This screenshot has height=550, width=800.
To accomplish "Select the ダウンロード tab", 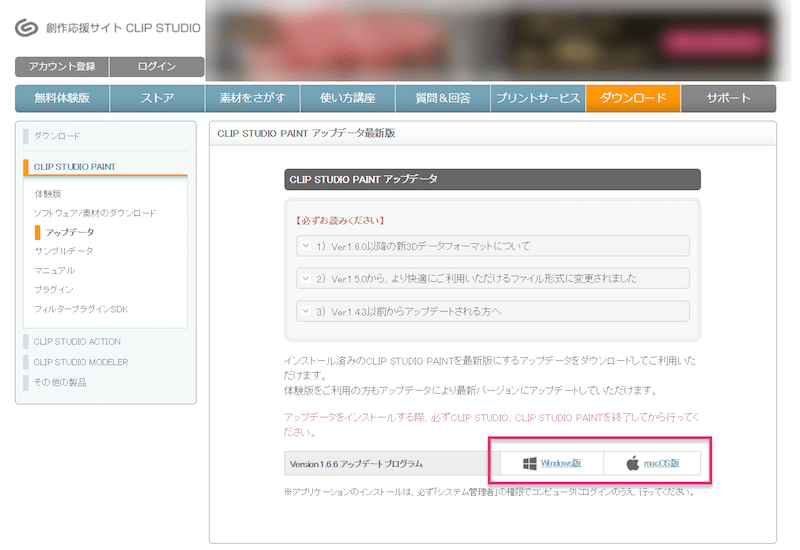I will click(633, 98).
